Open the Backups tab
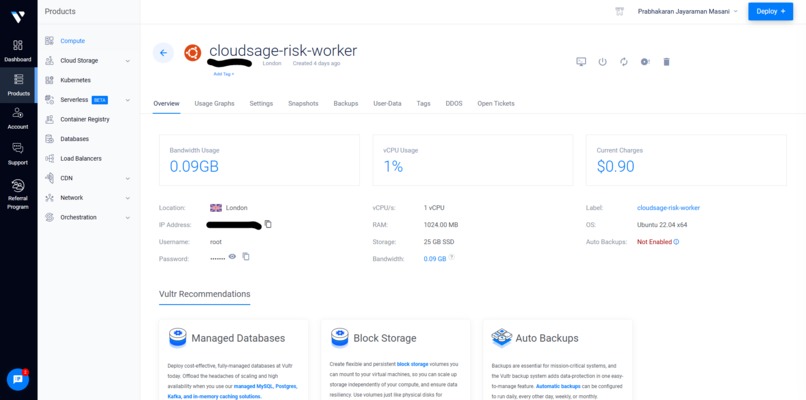The height and width of the screenshot is (400, 806). (346, 103)
